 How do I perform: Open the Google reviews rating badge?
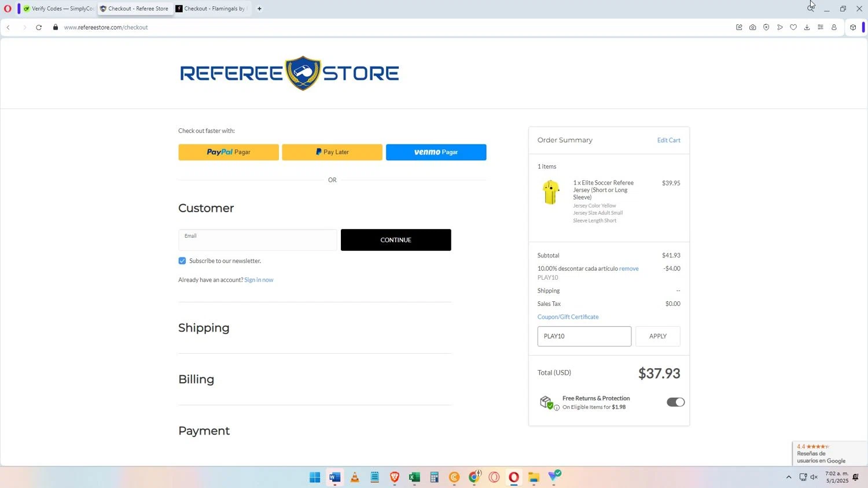coord(830,453)
